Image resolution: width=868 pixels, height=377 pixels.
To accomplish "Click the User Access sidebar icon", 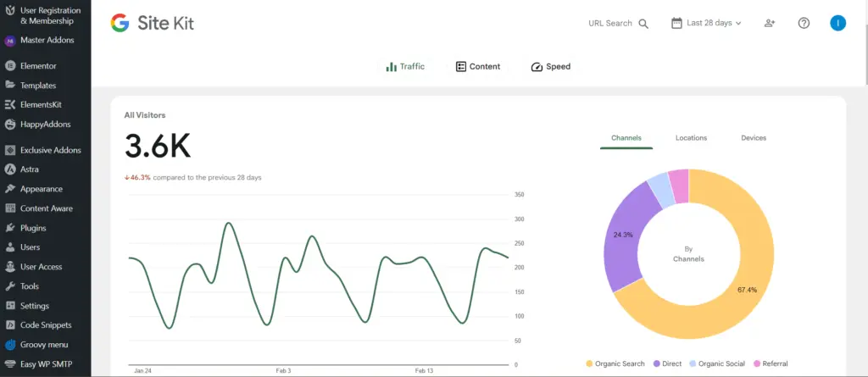I will pyautogui.click(x=10, y=267).
